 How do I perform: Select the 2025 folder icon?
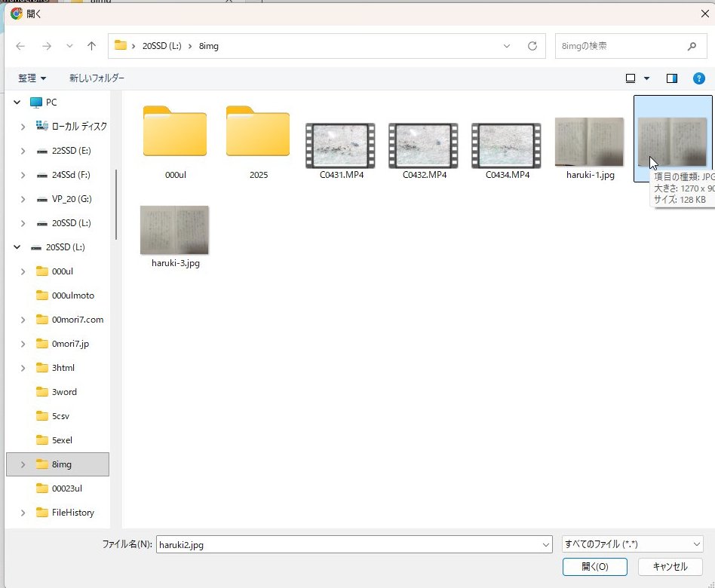(258, 132)
